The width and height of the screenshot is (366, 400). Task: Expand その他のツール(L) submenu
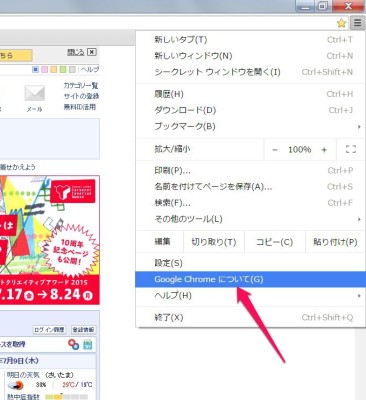point(250,219)
